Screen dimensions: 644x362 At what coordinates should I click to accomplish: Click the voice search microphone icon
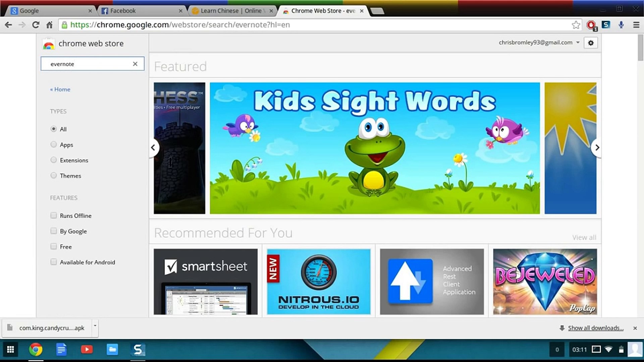pos(621,25)
